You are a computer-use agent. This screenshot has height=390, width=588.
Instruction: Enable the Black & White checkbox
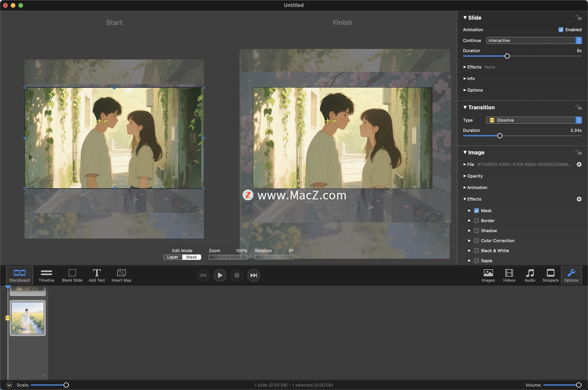click(x=476, y=251)
